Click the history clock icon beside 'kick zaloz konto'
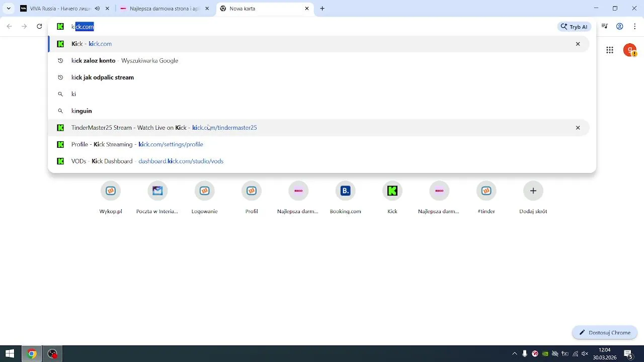Image resolution: width=644 pixels, height=362 pixels. point(60,60)
